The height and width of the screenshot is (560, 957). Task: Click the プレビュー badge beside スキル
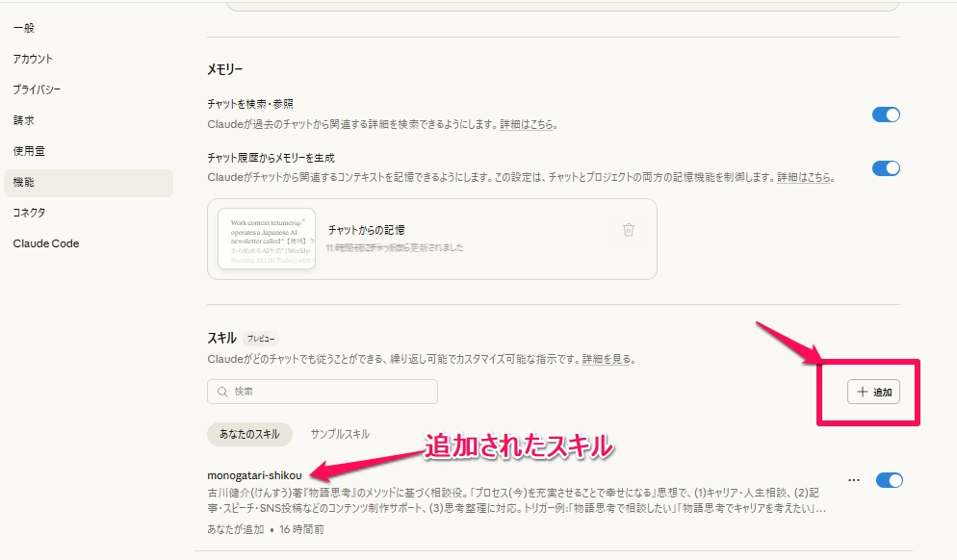click(261, 339)
